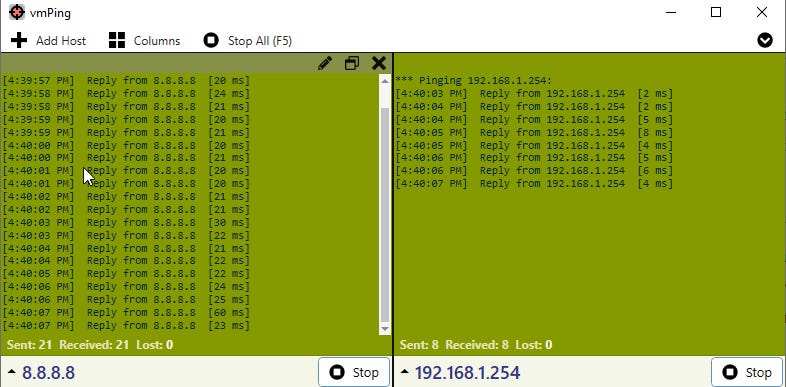Click the scrollbar down arrow in 8.8.8.8 log
The height and width of the screenshot is (387, 786).
[385, 329]
